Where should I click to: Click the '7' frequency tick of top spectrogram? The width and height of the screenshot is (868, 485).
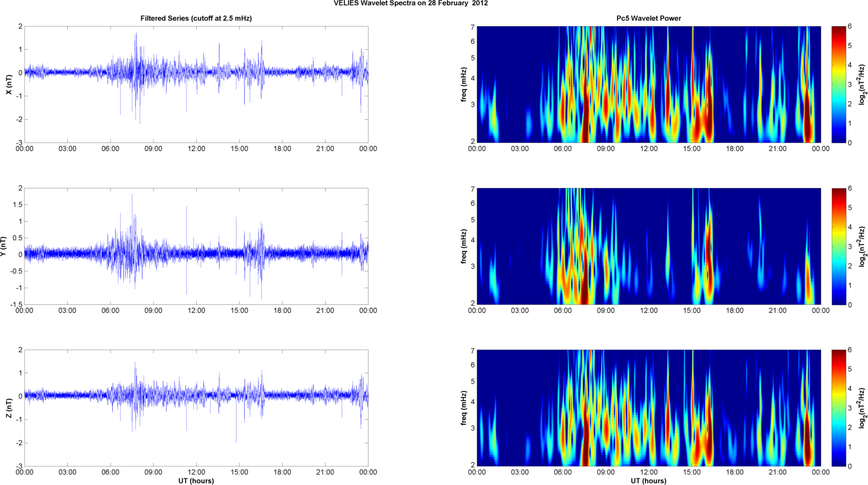point(473,27)
